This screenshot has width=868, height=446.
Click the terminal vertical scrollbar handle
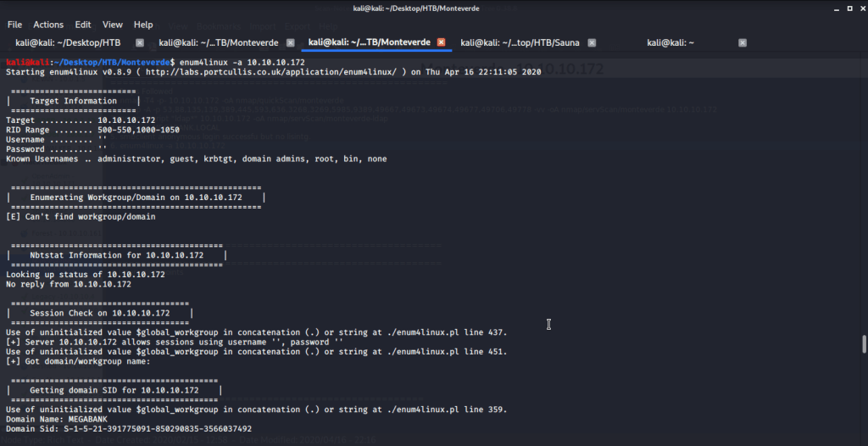tap(864, 343)
